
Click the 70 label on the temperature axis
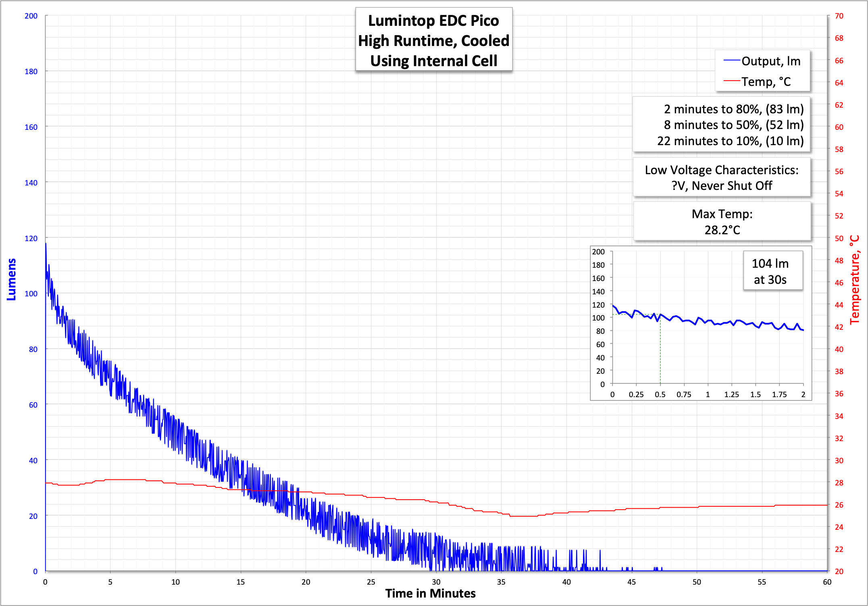click(839, 16)
